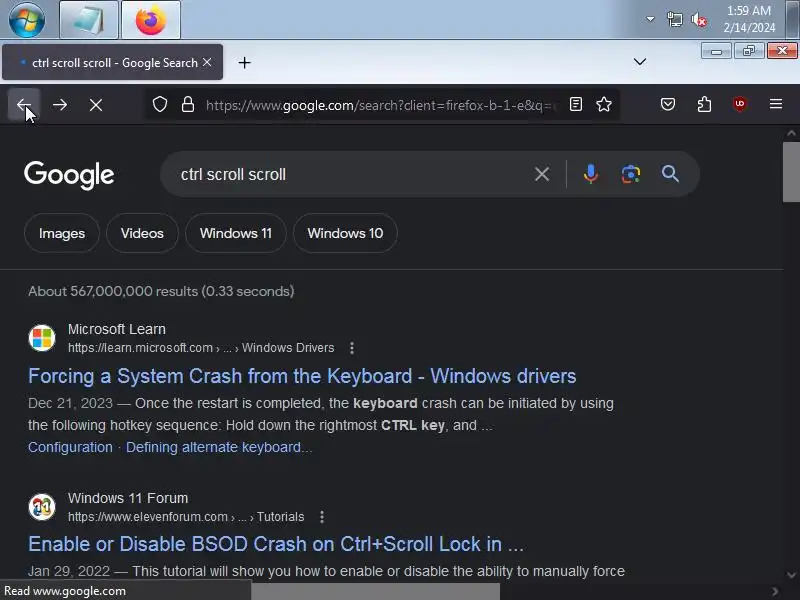Viewport: 800px width, 600px height.
Task: Click the Microsoft Learn favicon
Action: pyautogui.click(x=42, y=338)
